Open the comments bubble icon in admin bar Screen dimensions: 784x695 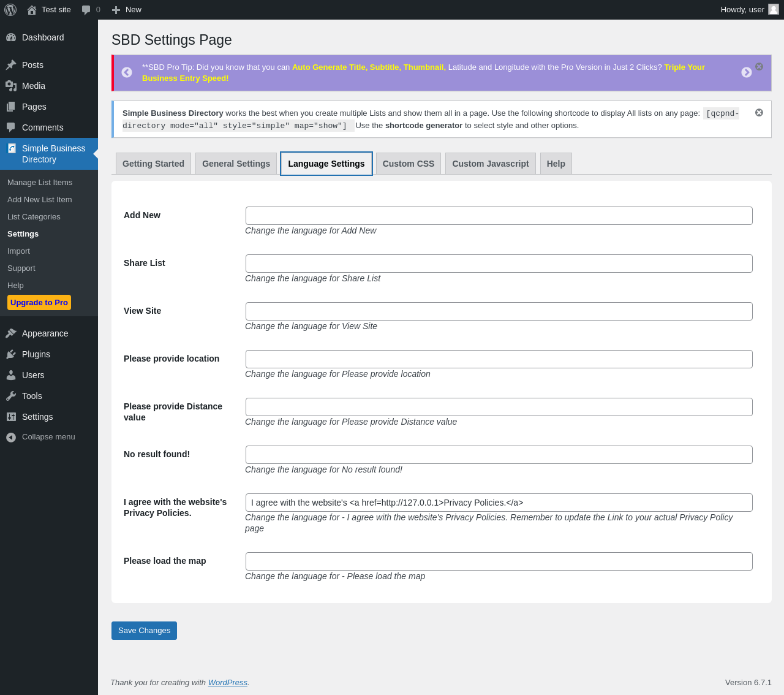tap(86, 10)
